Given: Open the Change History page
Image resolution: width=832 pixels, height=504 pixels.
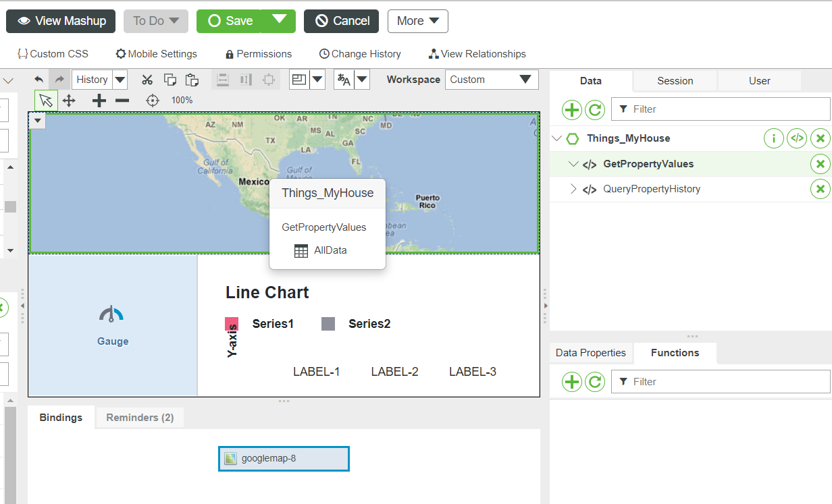Looking at the screenshot, I should coord(359,53).
